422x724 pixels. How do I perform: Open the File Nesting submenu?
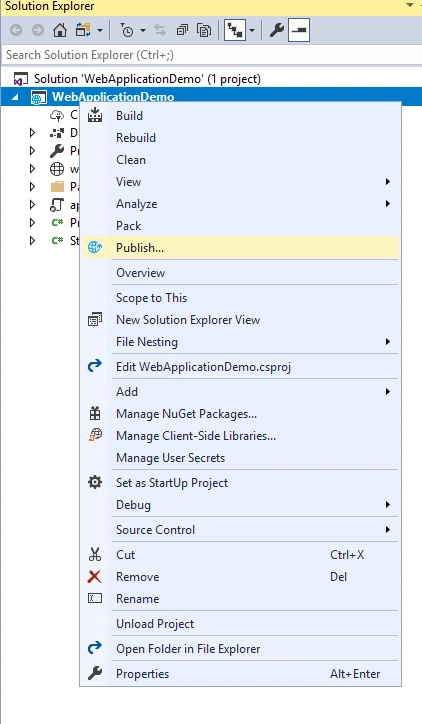pos(240,342)
